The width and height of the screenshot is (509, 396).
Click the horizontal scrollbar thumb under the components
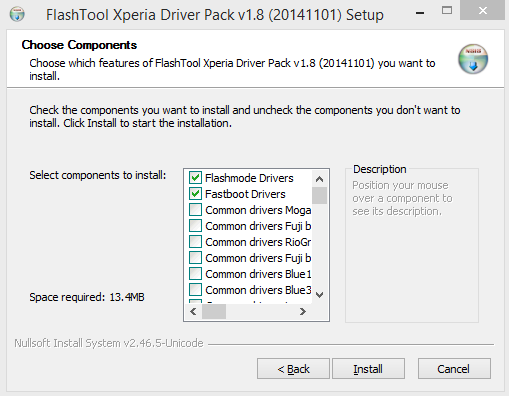214,312
